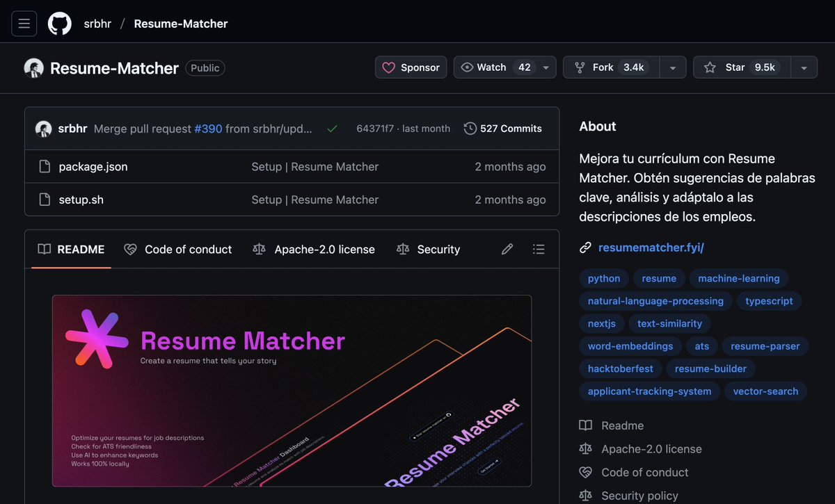This screenshot has height=504, width=835.
Task: Click the Fork button
Action: click(x=611, y=67)
